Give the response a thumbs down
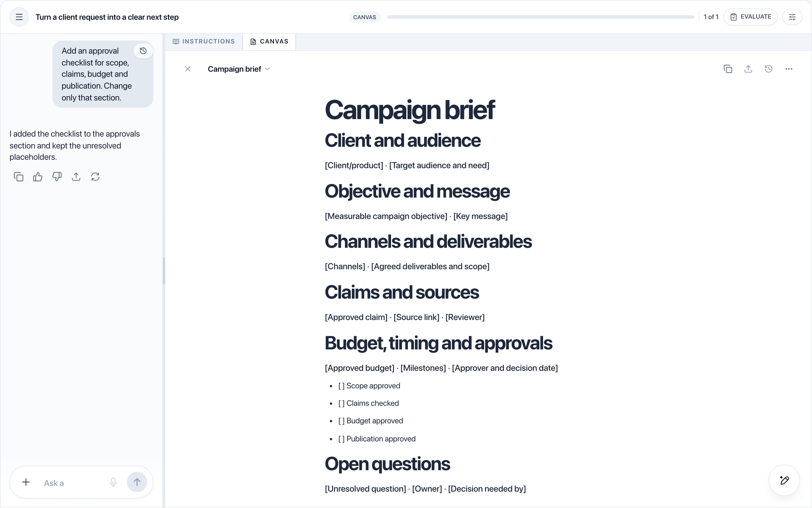Viewport: 812px width, 508px height. [x=57, y=177]
